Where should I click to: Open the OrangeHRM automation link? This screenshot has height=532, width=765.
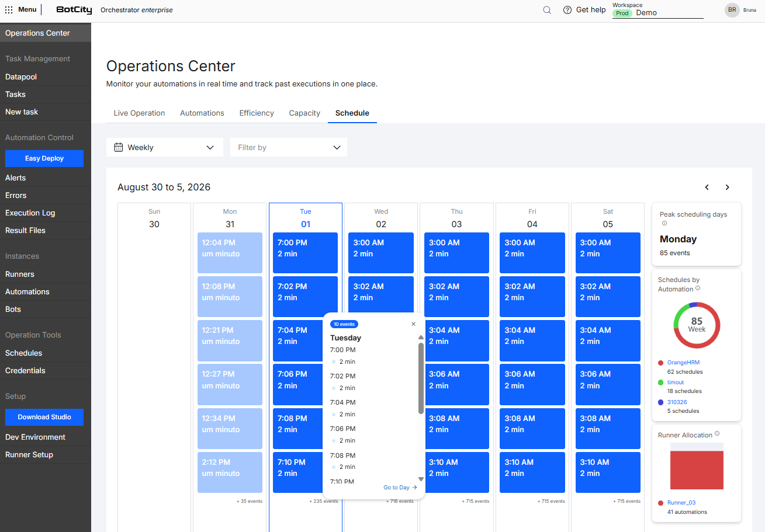tap(683, 363)
